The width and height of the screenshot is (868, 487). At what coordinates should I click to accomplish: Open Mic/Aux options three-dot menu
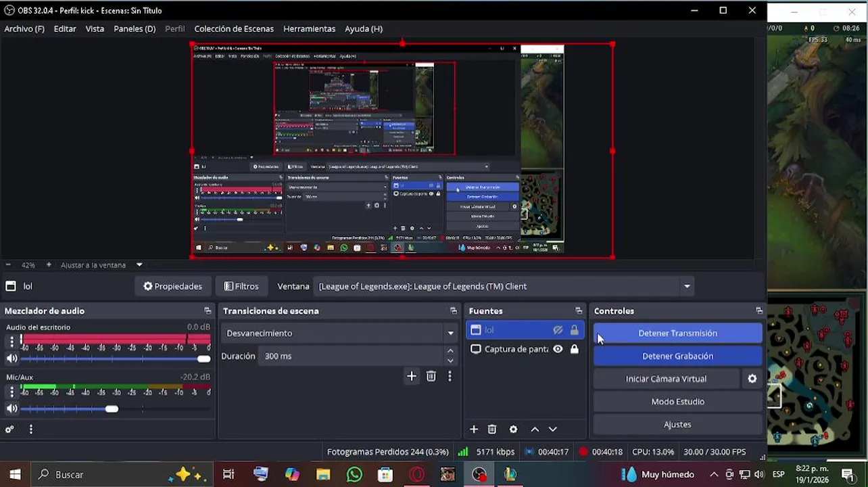(11, 392)
